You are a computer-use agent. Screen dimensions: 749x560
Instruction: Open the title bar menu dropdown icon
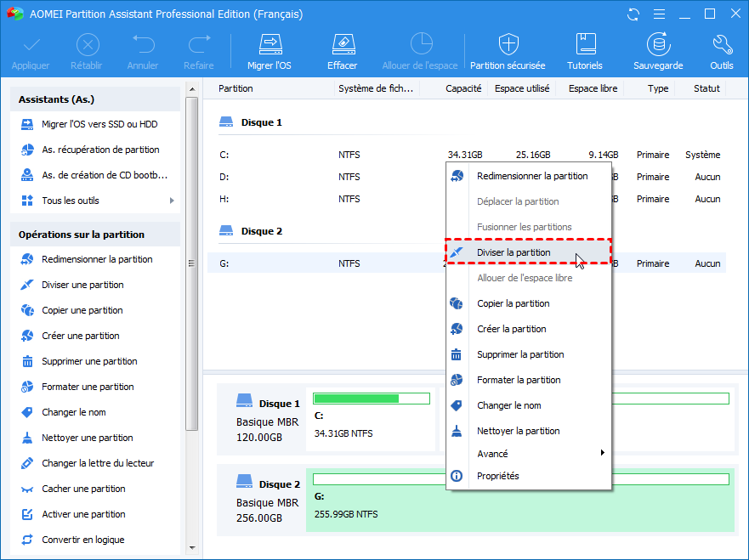[x=657, y=14]
